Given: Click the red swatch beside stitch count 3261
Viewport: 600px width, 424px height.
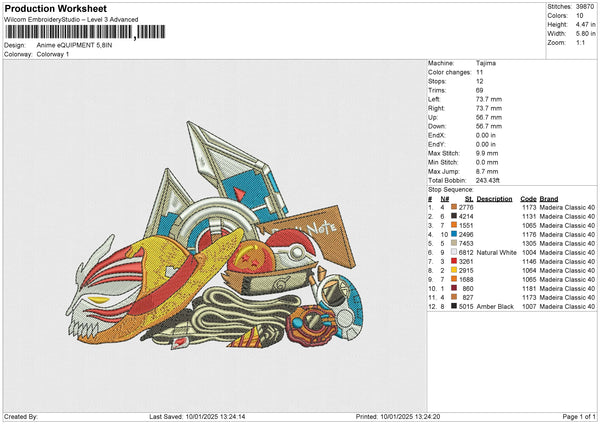Looking at the screenshot, I should tap(454, 261).
